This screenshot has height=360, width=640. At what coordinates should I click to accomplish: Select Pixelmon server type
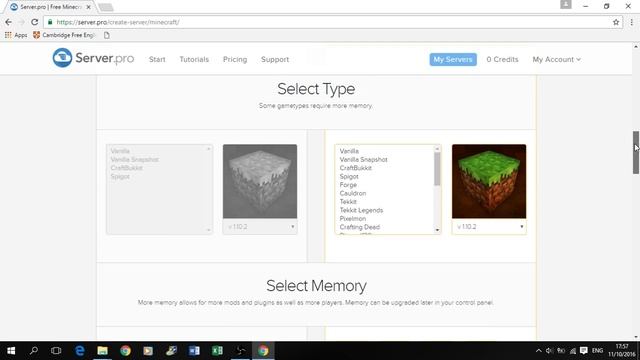(353, 219)
